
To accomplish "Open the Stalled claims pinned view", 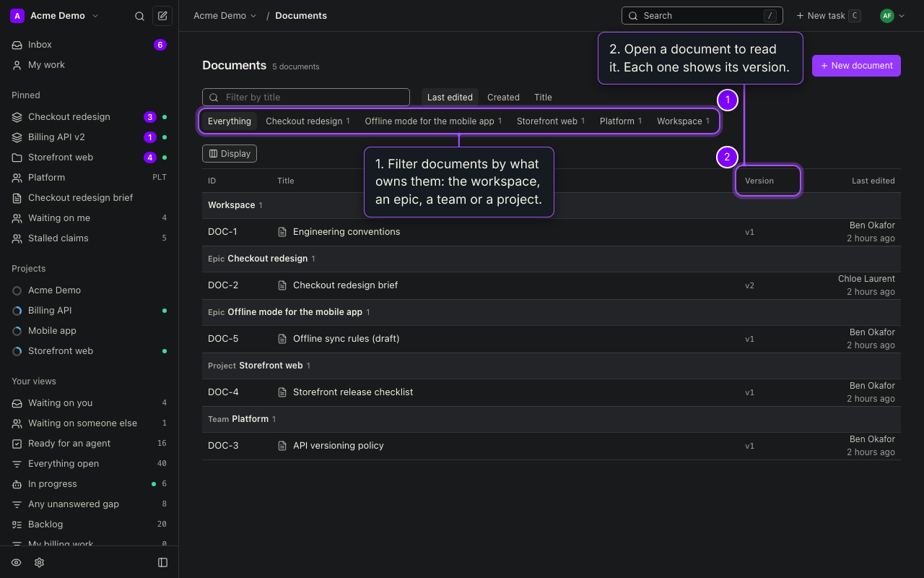I will [x=90, y=238].
